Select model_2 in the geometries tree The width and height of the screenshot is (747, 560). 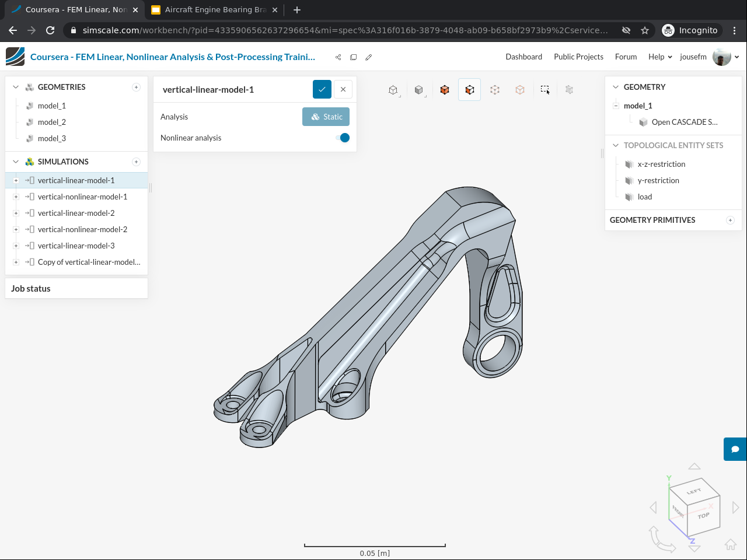pos(51,122)
